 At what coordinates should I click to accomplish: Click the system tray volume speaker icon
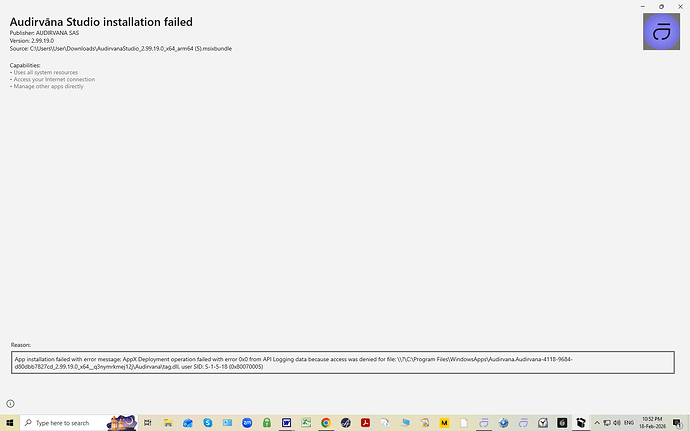pos(618,423)
